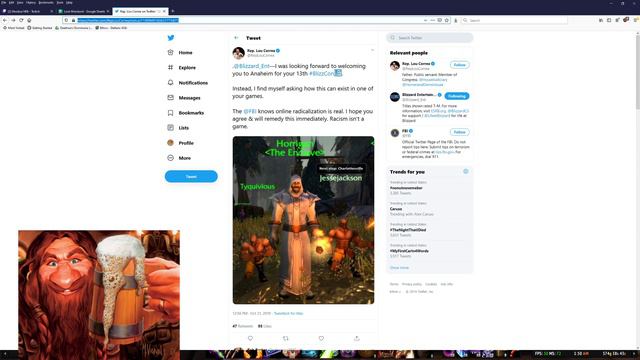This screenshot has height=360, width=640.
Task: Open the Notifications bell in sidebar
Action: (x=188, y=83)
